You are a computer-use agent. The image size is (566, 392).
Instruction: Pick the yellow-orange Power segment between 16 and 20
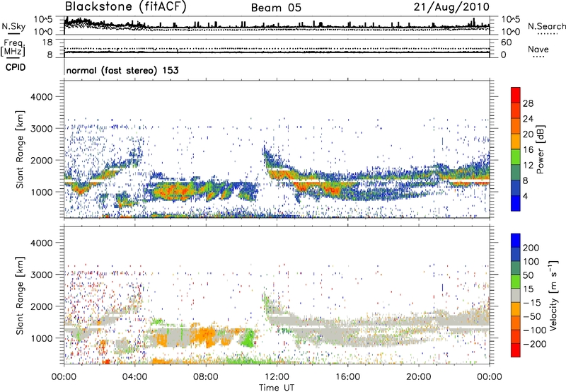[x=516, y=142]
